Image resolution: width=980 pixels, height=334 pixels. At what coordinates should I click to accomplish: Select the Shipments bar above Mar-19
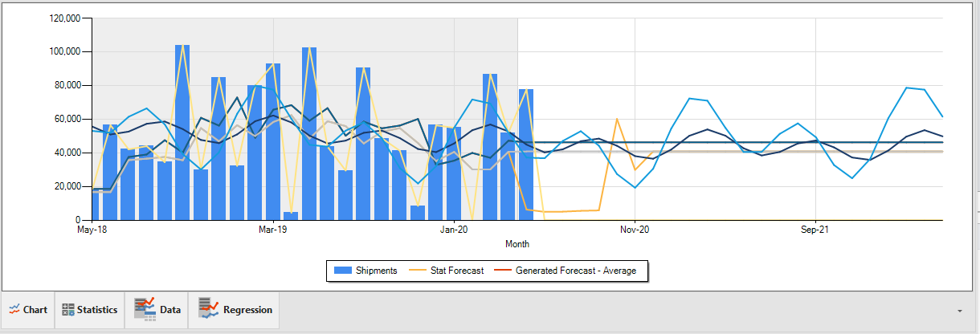(x=273, y=141)
